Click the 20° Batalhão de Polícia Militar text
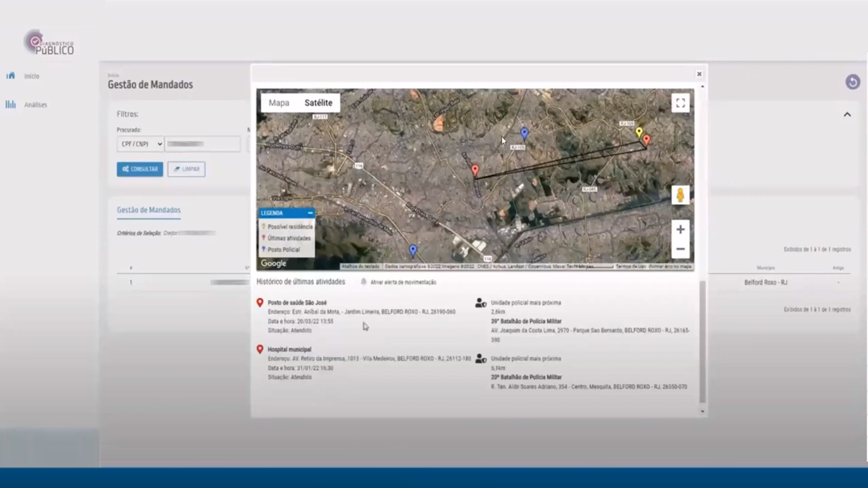Screen dimensions: 868x488 click(526, 377)
